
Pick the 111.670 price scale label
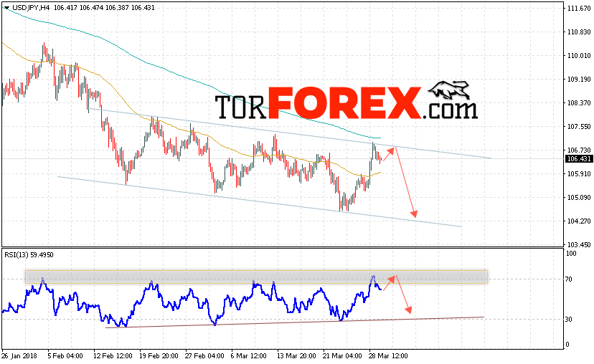[x=579, y=9]
